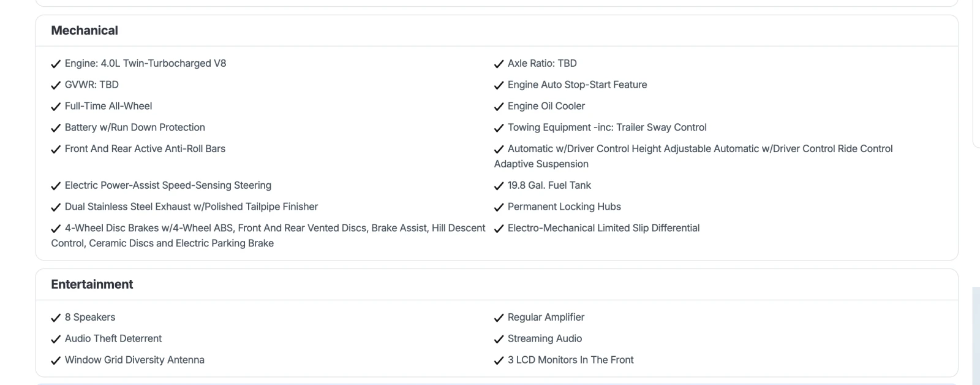Viewport: 980px width, 385px height.
Task: Click the Mechanical section heading
Action: pyautogui.click(x=85, y=31)
